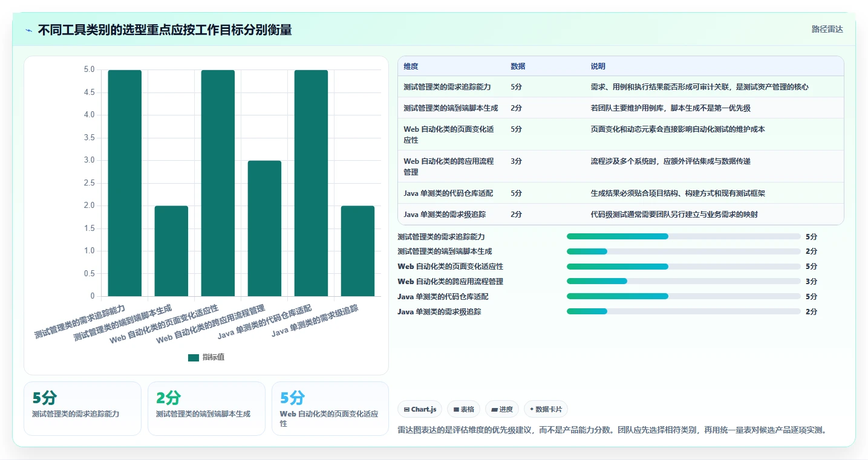Viewport: 868px width, 460px height.
Task: Click the progress bar for Java 单测类的需求级追踪
Action: (684, 312)
